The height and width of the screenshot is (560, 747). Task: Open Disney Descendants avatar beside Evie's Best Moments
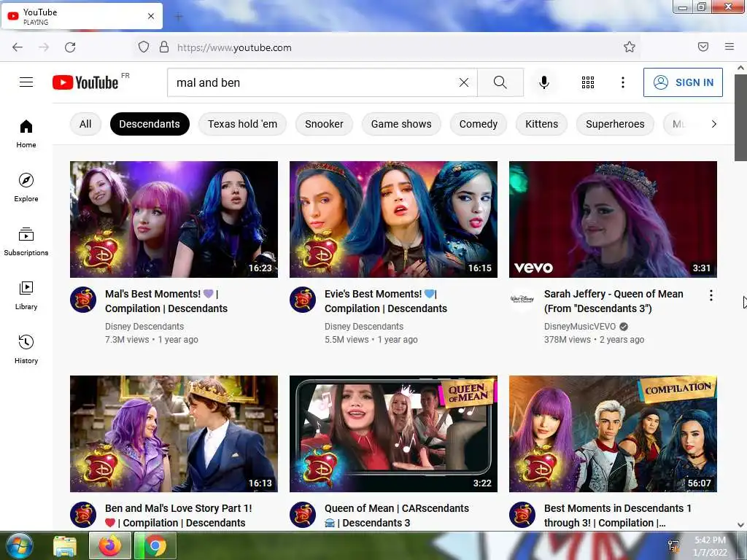click(303, 300)
